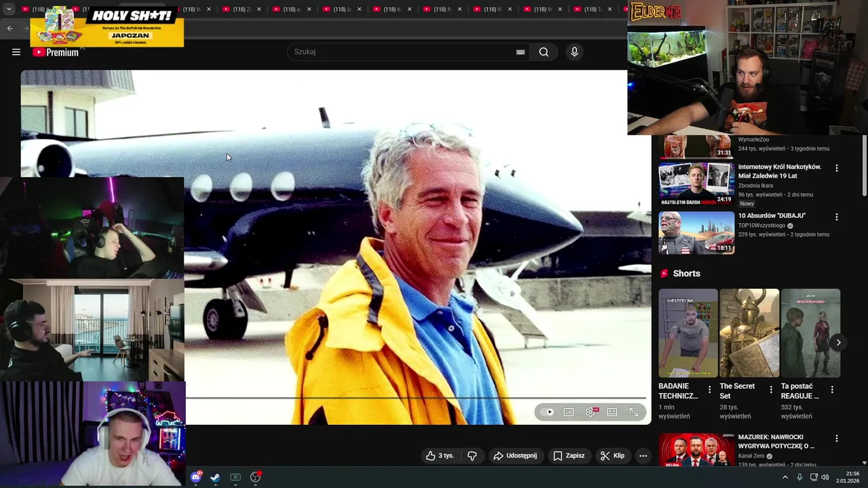868x488 pixels.
Task: Open the network status tray icon
Action: (814, 477)
